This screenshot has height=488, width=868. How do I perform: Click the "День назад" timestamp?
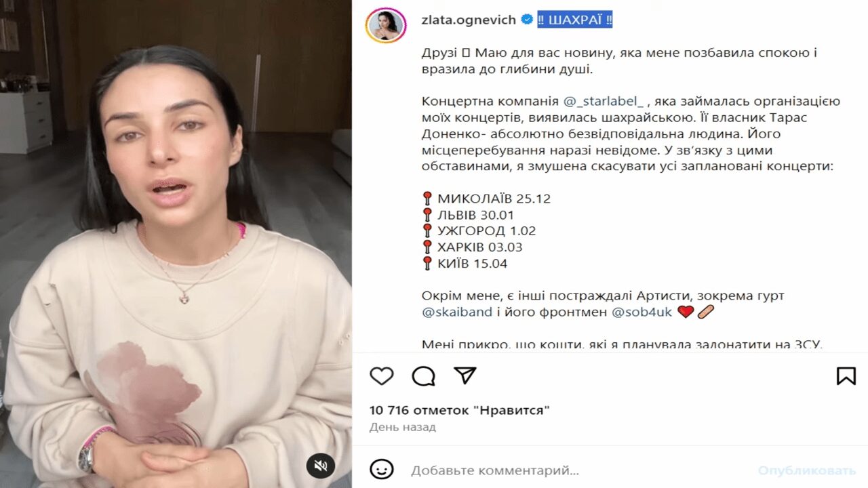point(403,427)
